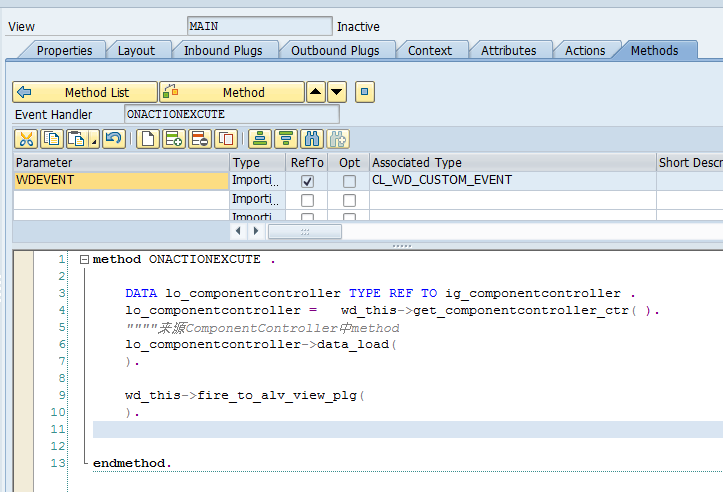Click CL_WD_CUSTOM_EVENT associated type cell

pos(513,180)
